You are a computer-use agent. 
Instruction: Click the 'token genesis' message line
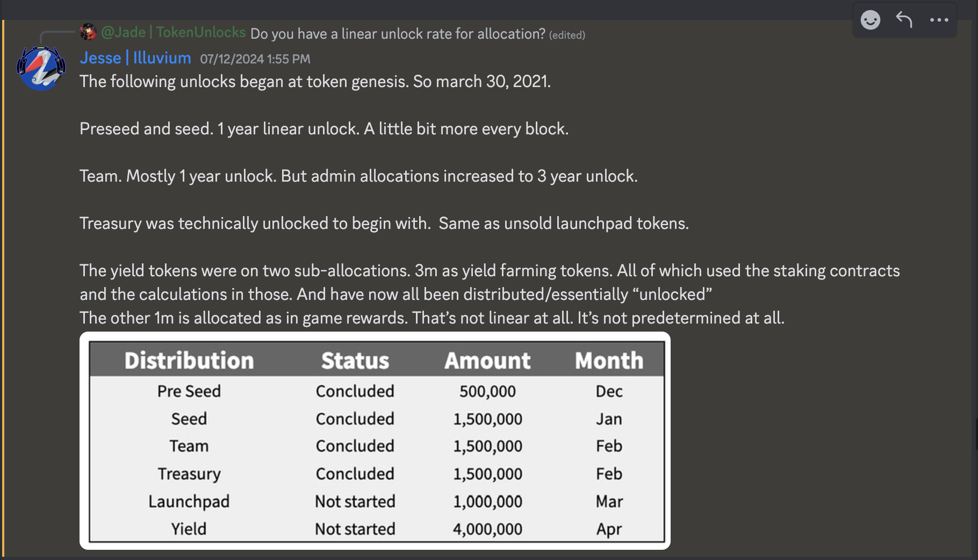(x=315, y=82)
